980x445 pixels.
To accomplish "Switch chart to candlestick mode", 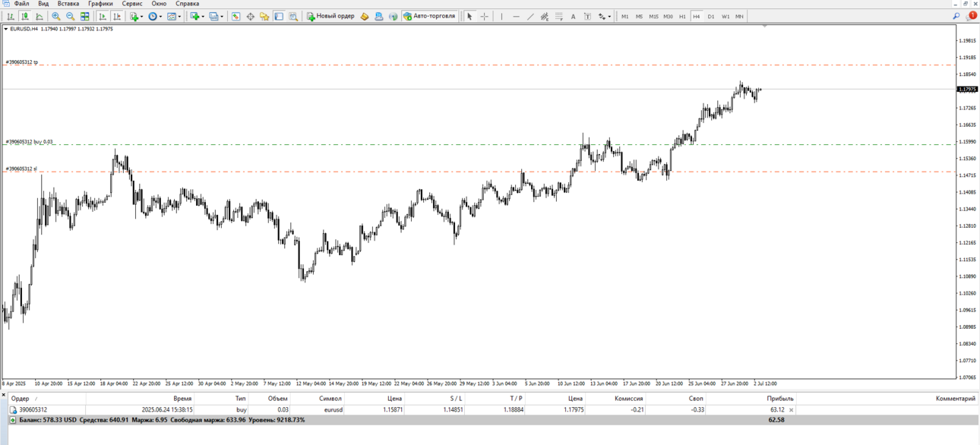I will (25, 16).
